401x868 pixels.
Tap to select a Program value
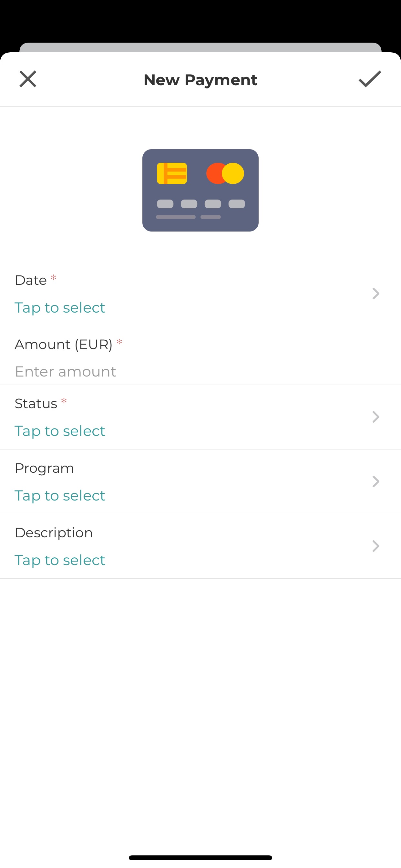60,496
